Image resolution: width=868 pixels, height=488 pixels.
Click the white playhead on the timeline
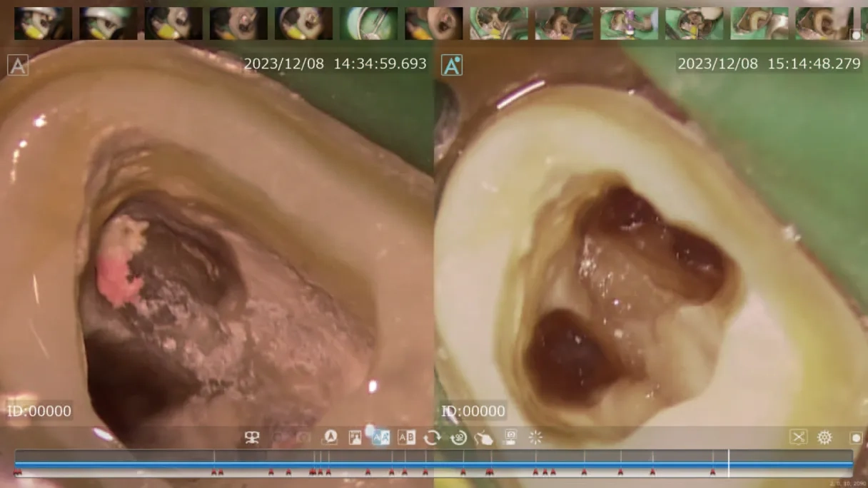pos(728,463)
